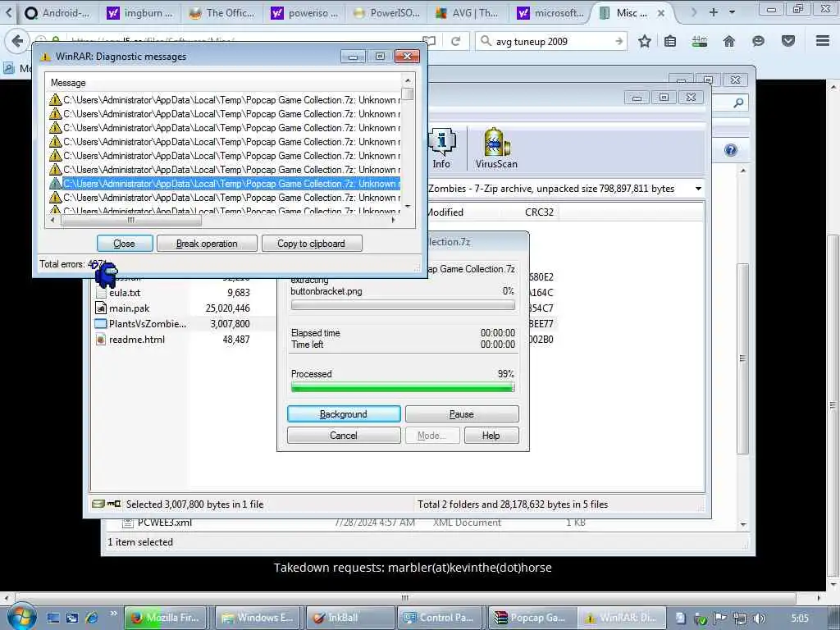The height and width of the screenshot is (630, 840).
Task: Click the diagnostic list scroll up arrow
Action: point(408,80)
